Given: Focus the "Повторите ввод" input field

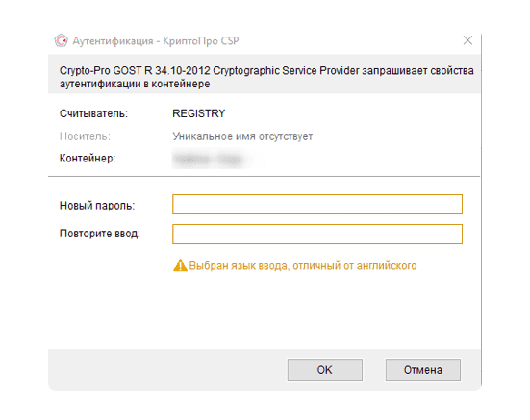Looking at the screenshot, I should (x=317, y=234).
